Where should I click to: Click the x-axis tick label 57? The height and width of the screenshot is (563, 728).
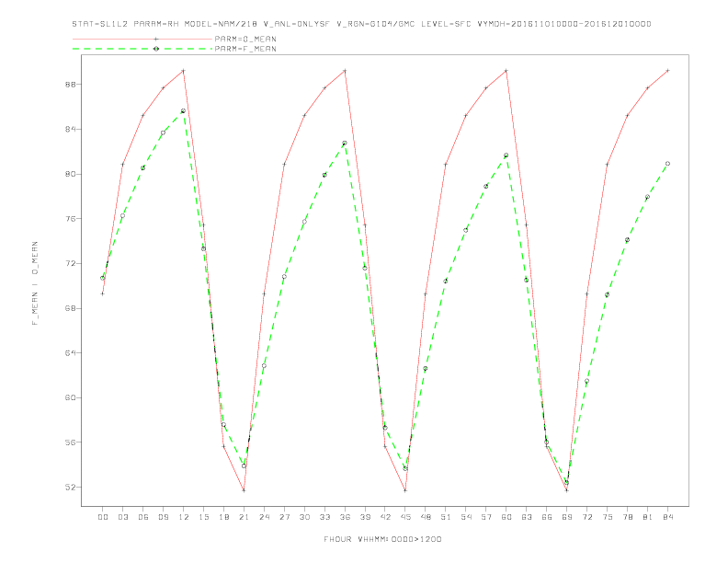click(x=486, y=517)
